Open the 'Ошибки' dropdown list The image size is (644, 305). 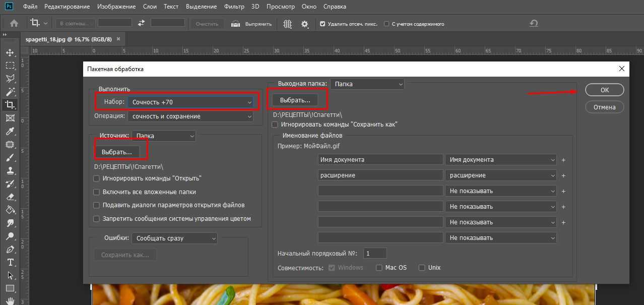[174, 238]
